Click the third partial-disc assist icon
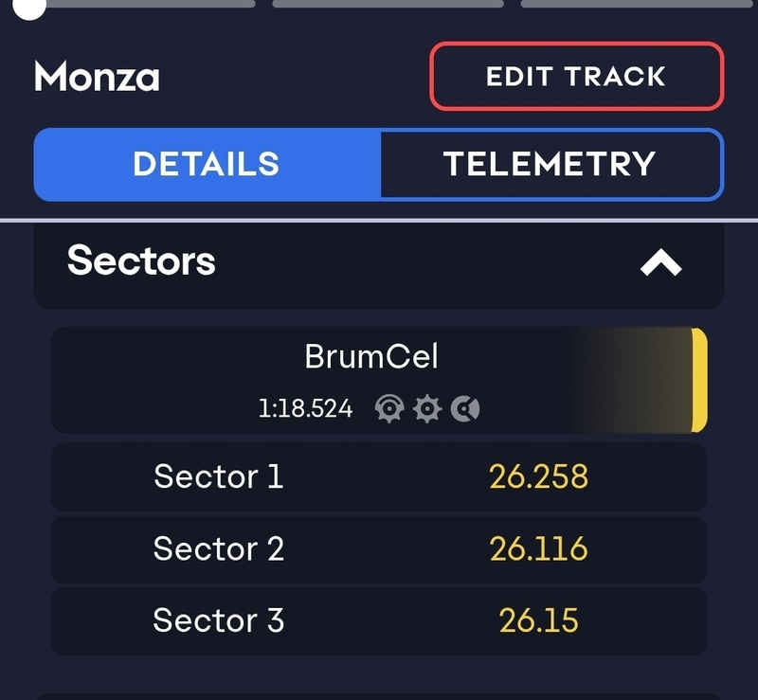The height and width of the screenshot is (700, 758). [x=465, y=409]
